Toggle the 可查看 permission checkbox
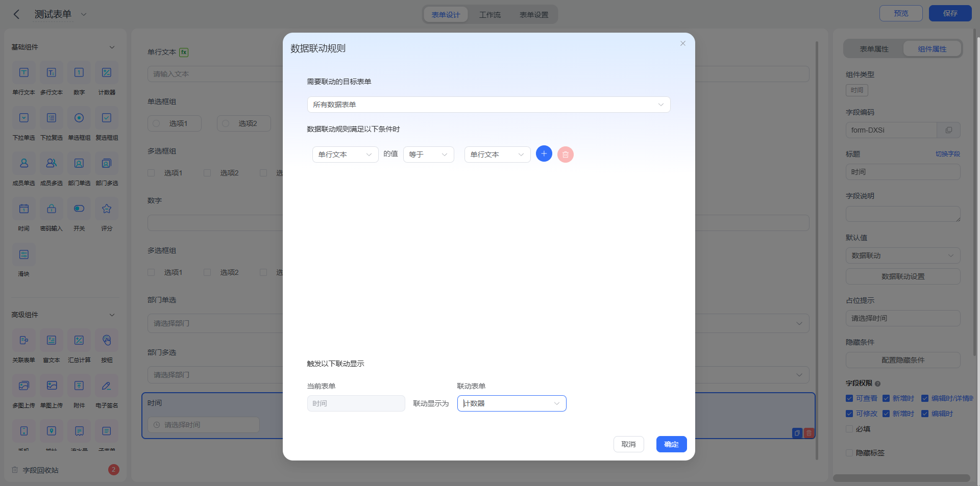 tap(849, 398)
